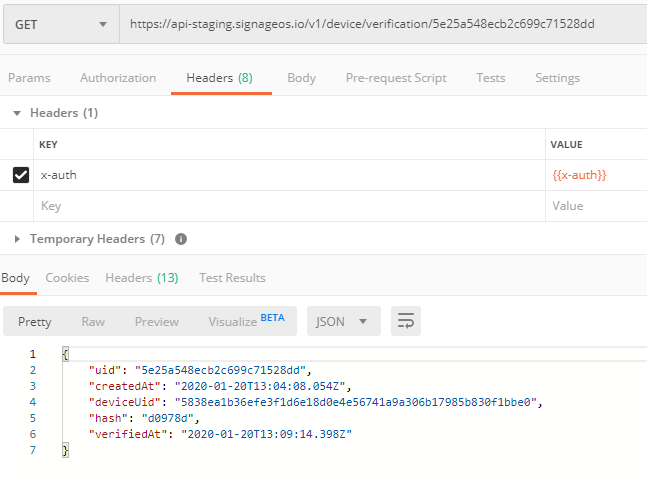Switch to the Params tab
Viewport: 647px width, 483px height.
[29, 78]
